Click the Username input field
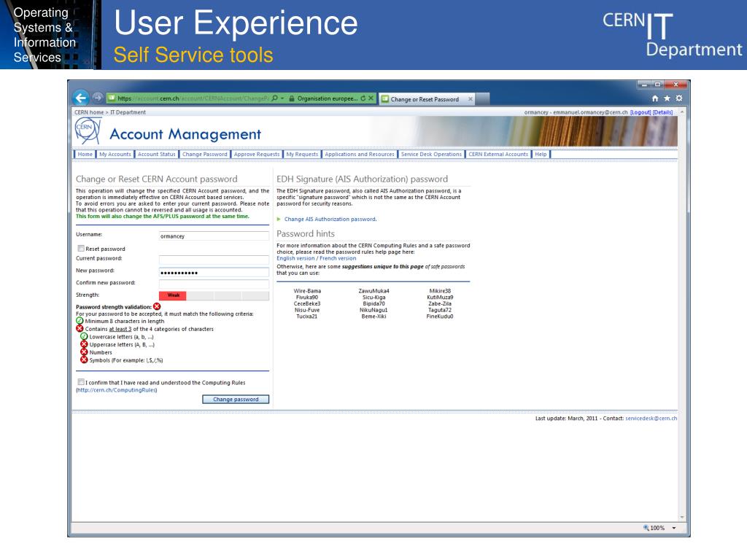The height and width of the screenshot is (560, 747). click(x=214, y=236)
